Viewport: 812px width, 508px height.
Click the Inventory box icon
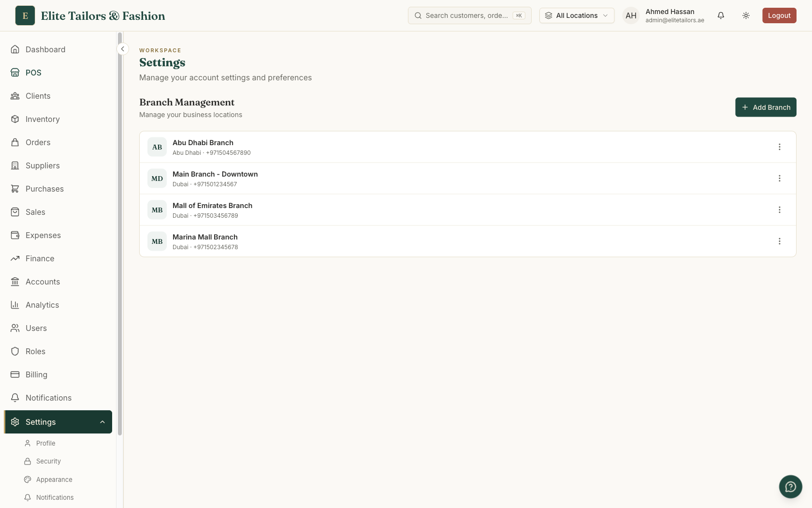15,119
